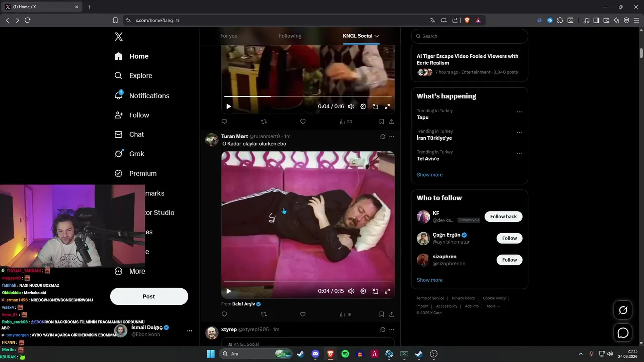
Task: Bookmark Turan Mert's post
Action: pos(382,314)
